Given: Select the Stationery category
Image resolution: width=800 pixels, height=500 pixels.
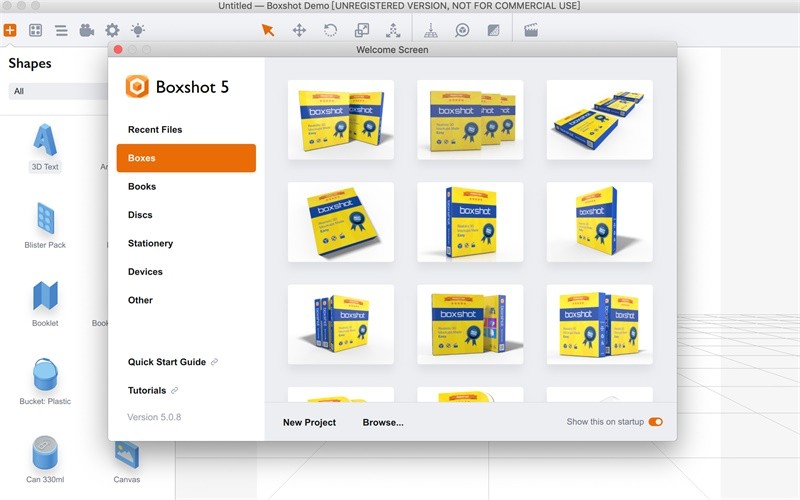Looking at the screenshot, I should coord(151,243).
